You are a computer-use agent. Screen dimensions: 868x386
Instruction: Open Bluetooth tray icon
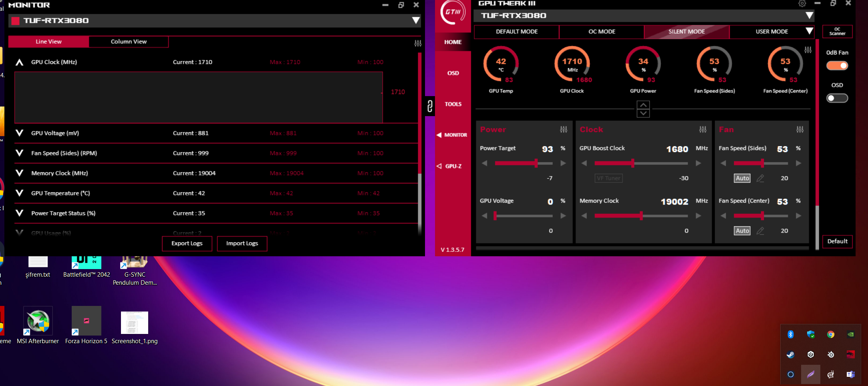[x=791, y=334]
